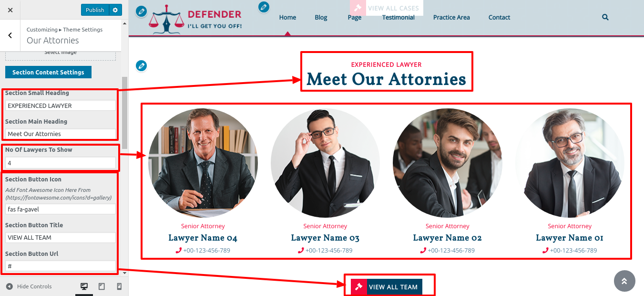Image resolution: width=644 pixels, height=296 pixels.
Task: Go back using the left chevron arrow
Action: click(10, 35)
